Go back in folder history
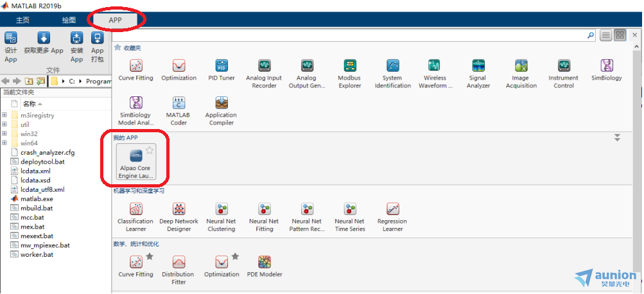This screenshot has width=644, height=294. click(6, 81)
